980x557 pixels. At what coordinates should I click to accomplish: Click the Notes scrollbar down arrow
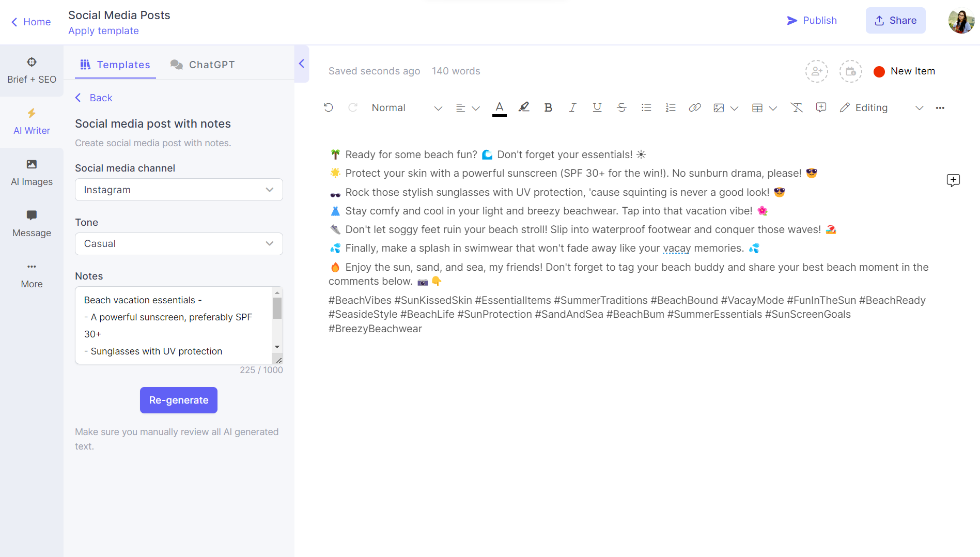277,347
